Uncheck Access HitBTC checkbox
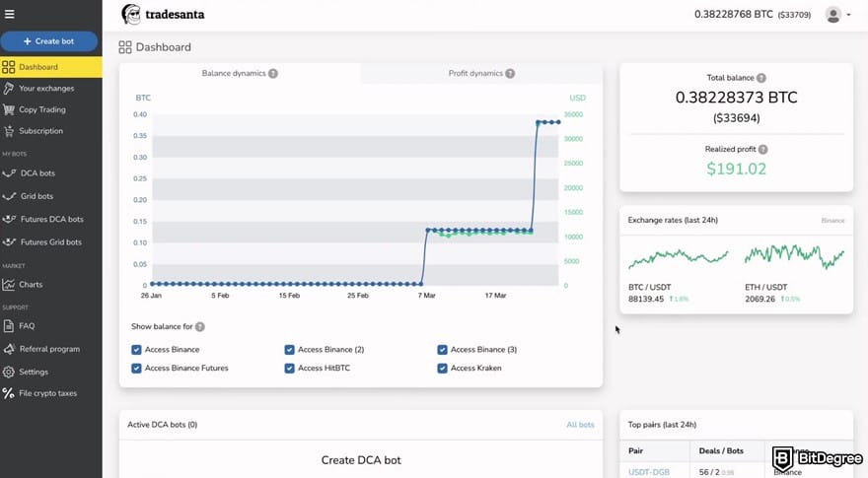This screenshot has height=478, width=868. coord(289,368)
